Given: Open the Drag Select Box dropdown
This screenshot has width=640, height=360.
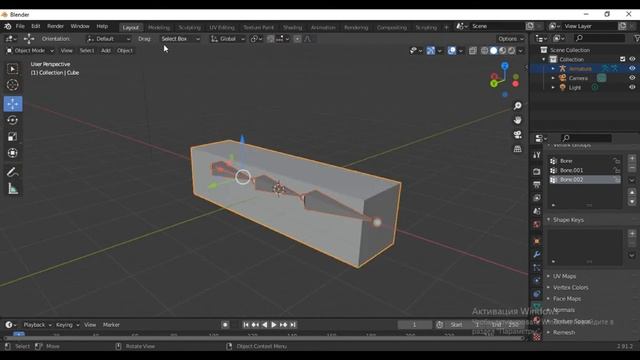Looking at the screenshot, I should click(180, 39).
